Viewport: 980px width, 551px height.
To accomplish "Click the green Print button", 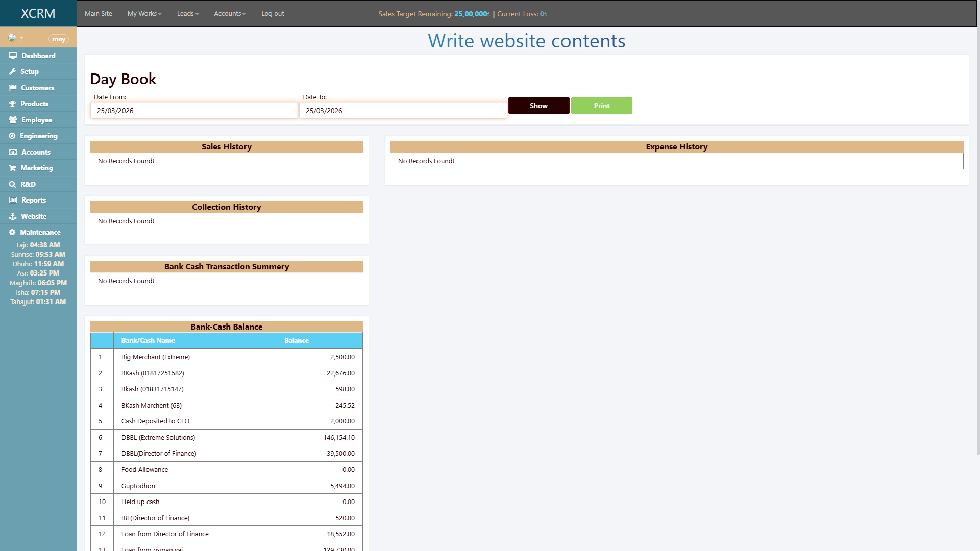I will [x=602, y=106].
